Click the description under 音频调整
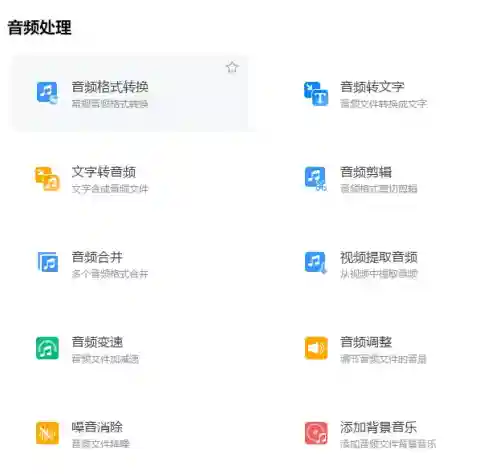The width and height of the screenshot is (500, 474). pos(383,359)
